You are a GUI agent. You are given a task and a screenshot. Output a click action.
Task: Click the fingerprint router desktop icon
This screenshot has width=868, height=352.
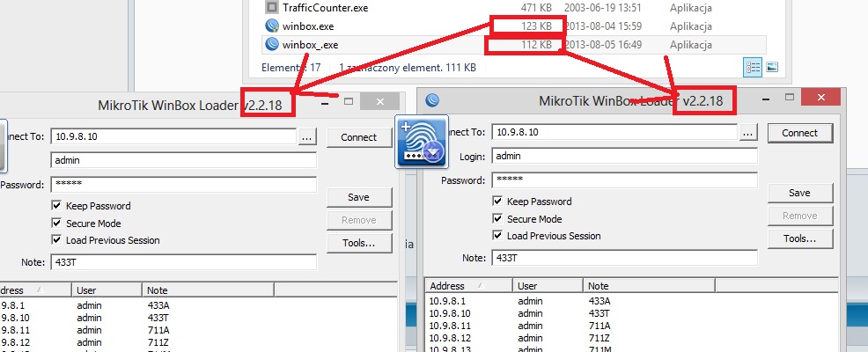coord(422,142)
